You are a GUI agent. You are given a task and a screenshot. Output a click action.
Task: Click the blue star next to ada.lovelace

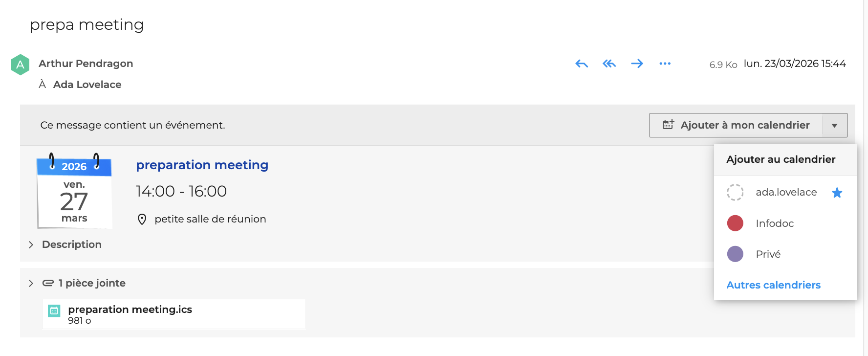pos(837,193)
